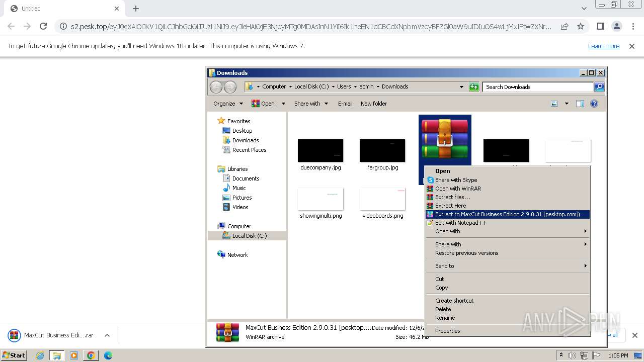Open the Windows Start menu
The width and height of the screenshot is (644, 362).
[14, 355]
